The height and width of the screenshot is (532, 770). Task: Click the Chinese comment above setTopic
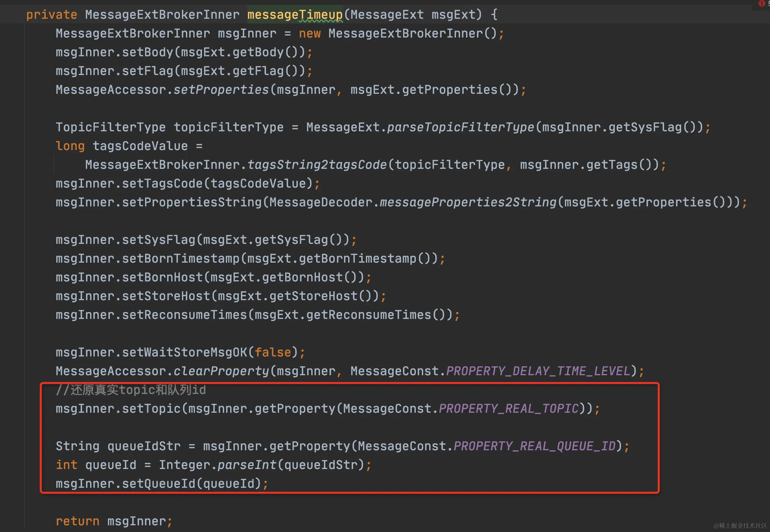tap(131, 390)
